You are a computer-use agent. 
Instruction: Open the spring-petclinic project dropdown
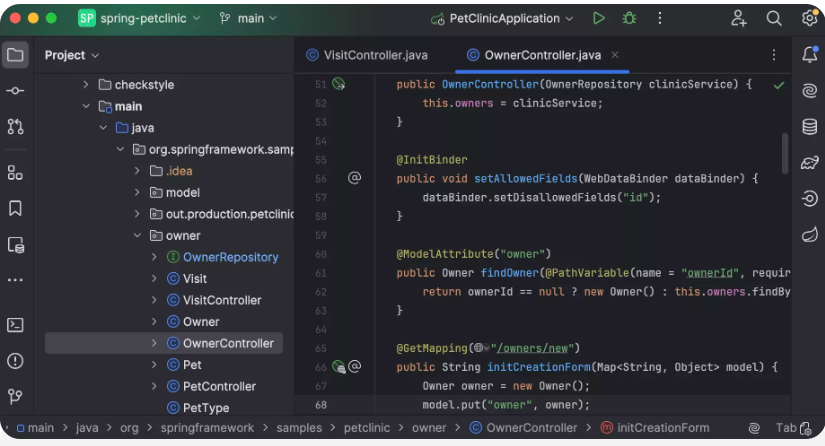point(139,18)
